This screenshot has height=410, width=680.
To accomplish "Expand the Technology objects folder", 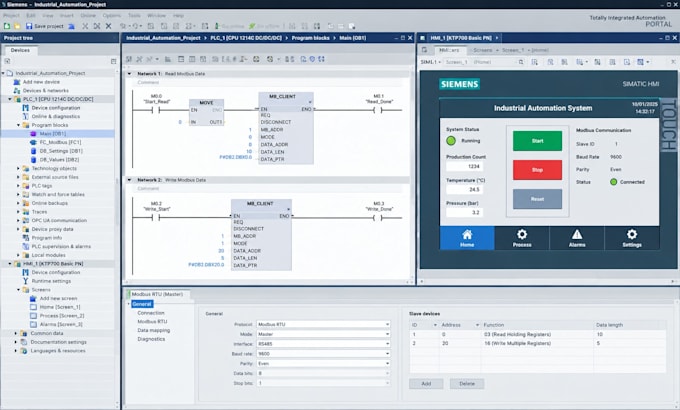I will pyautogui.click(x=18, y=168).
